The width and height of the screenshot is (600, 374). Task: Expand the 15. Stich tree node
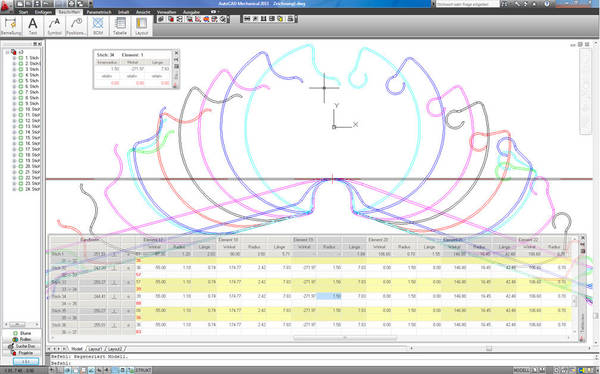pyautogui.click(x=14, y=138)
